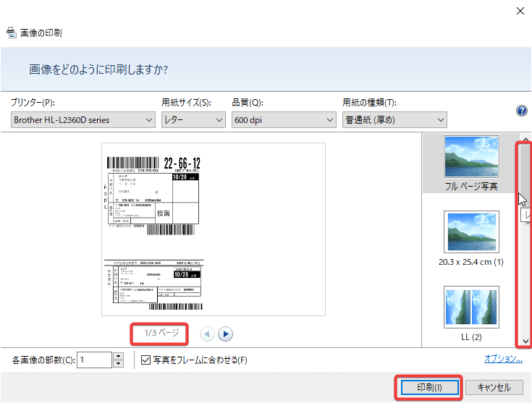532x403 pixels.
Task: Click the 各画像の部数(C): label
Action: point(43,360)
